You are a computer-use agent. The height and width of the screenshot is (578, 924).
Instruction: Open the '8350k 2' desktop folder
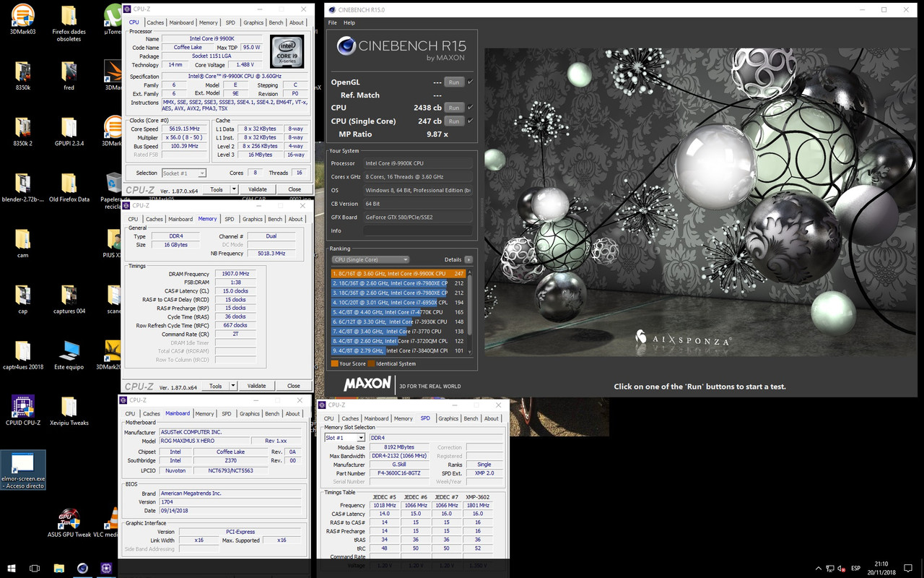click(x=22, y=131)
